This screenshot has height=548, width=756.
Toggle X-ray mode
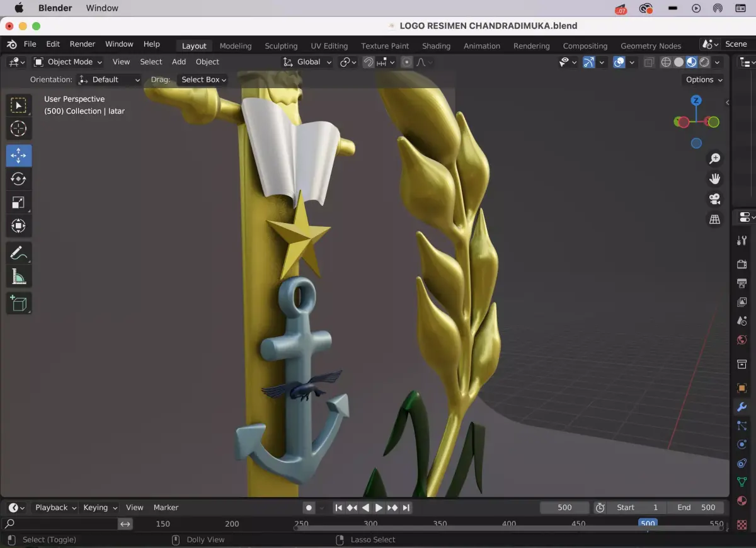649,62
